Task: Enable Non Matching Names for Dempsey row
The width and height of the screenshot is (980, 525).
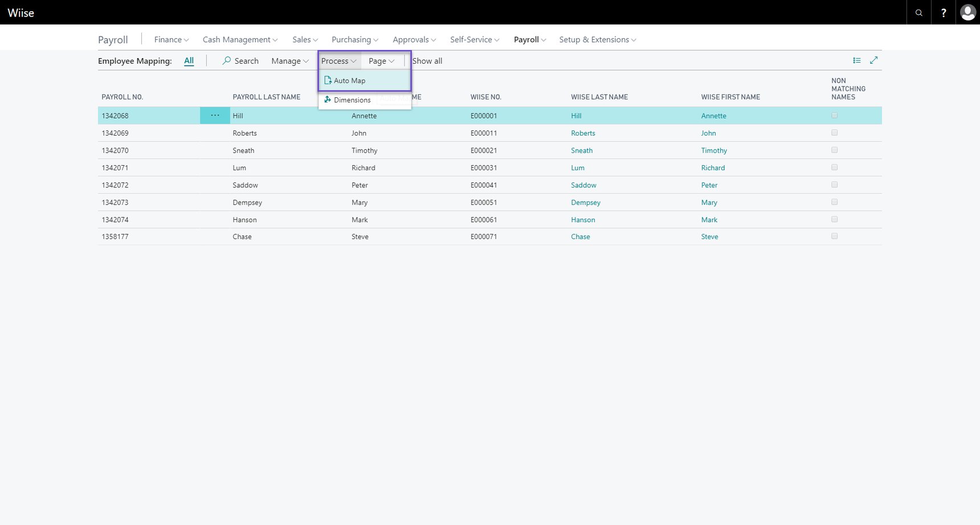Action: pyautogui.click(x=834, y=202)
